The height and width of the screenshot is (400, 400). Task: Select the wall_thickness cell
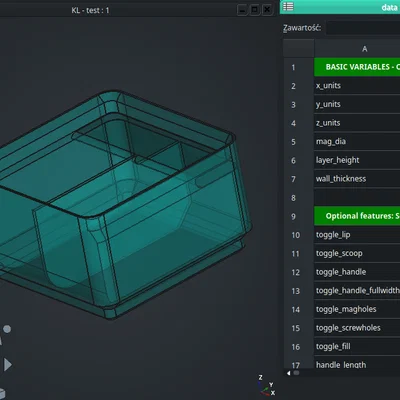coord(357,179)
